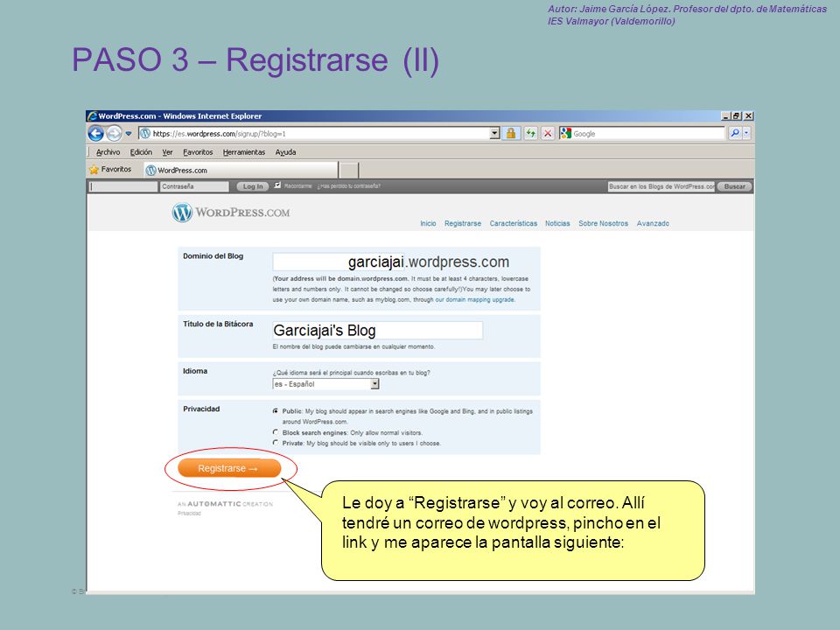Click the username login field

123,186
